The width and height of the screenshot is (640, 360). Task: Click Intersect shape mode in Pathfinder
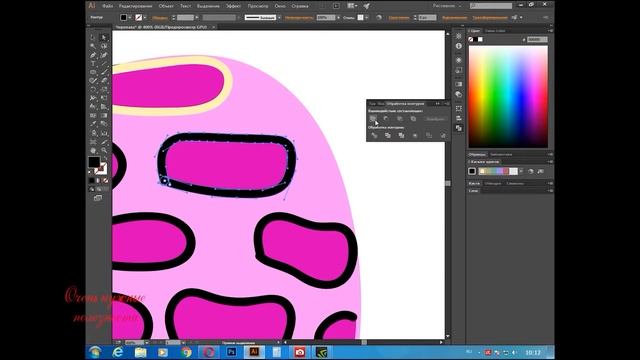(400, 118)
